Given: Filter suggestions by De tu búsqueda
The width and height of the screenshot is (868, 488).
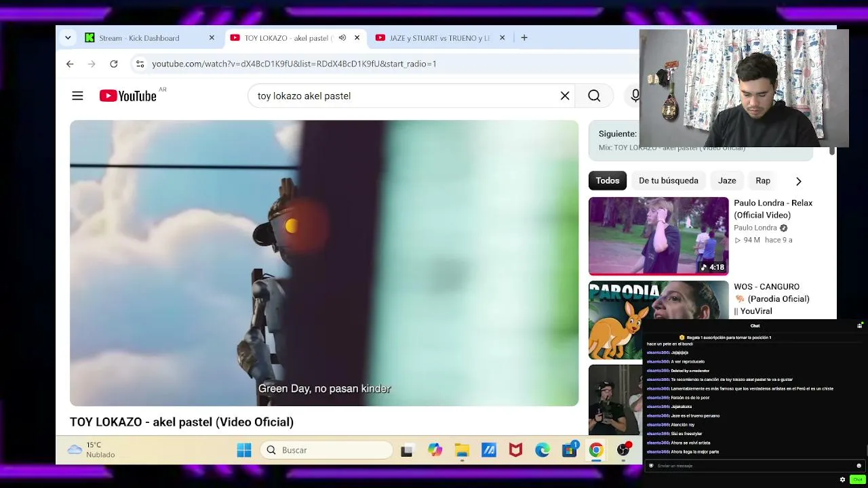Looking at the screenshot, I should point(669,181).
